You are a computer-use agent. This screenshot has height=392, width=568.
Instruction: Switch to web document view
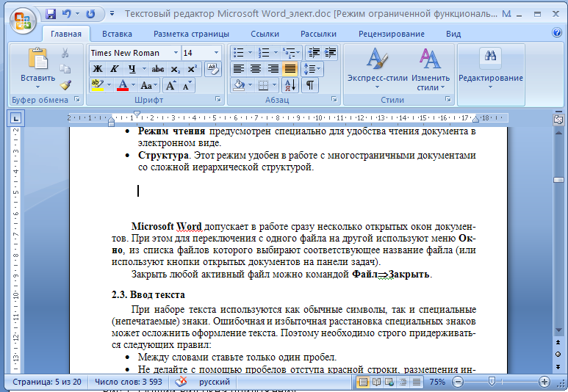(x=389, y=382)
